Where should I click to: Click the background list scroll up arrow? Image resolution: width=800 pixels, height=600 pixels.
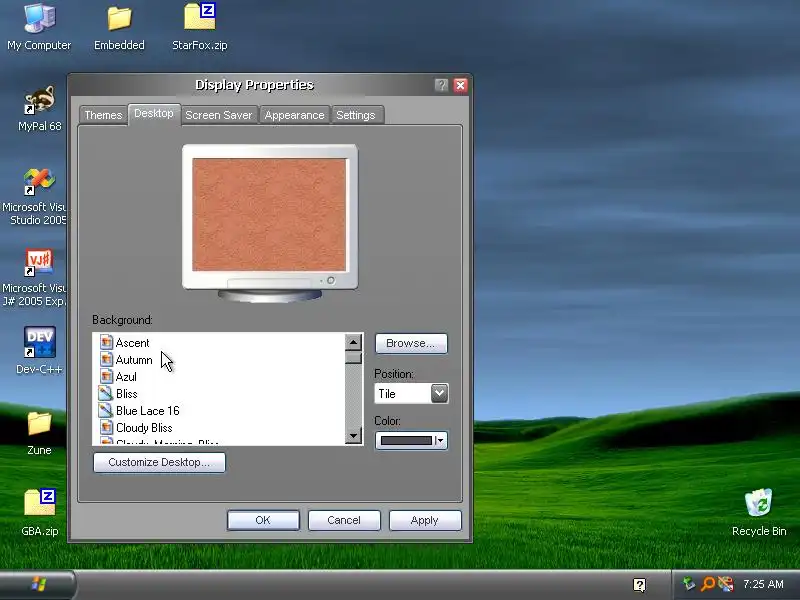(x=353, y=342)
